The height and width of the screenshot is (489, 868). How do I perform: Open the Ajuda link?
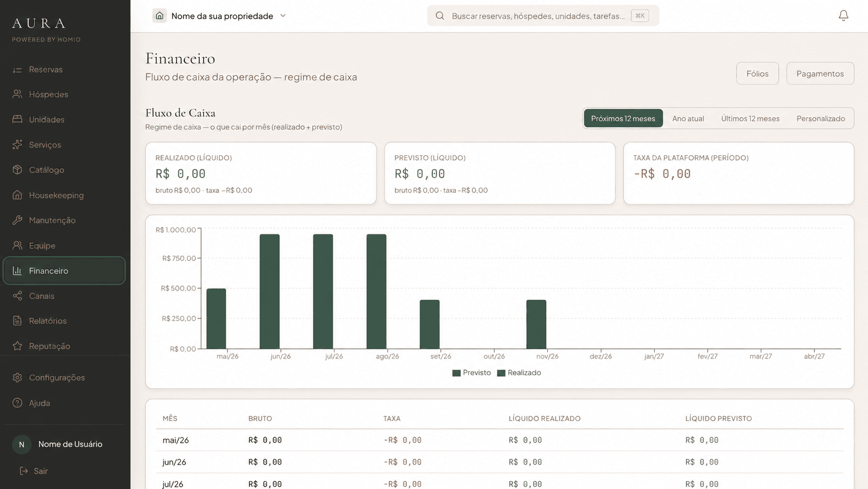pyautogui.click(x=64, y=403)
